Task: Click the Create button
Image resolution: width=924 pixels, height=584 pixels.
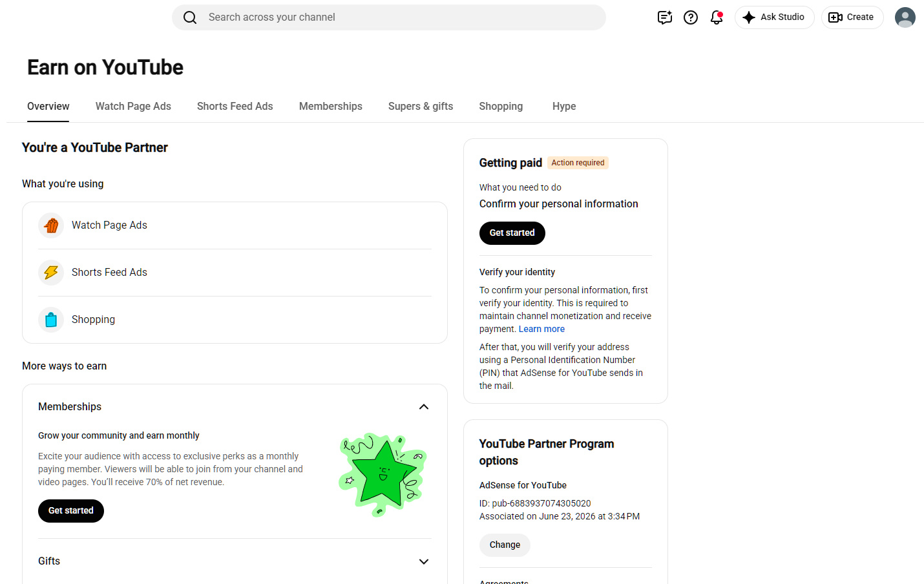Action: pos(852,17)
